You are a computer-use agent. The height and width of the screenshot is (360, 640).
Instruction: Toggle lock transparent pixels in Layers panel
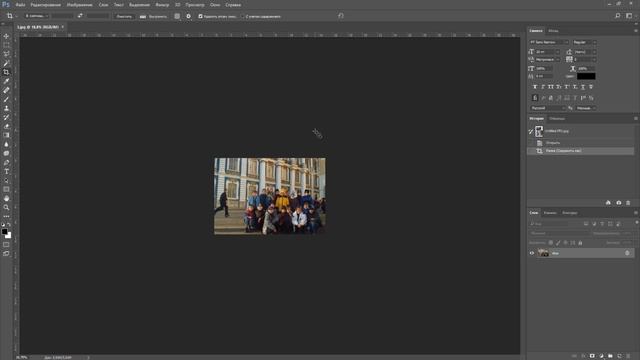[551, 243]
